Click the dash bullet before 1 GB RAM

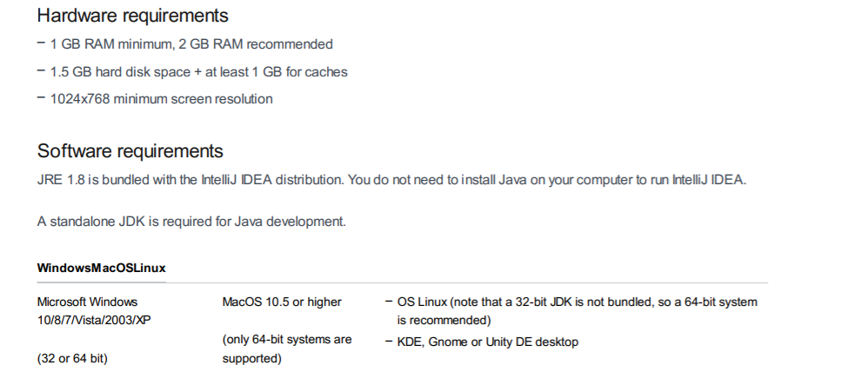pos(41,42)
